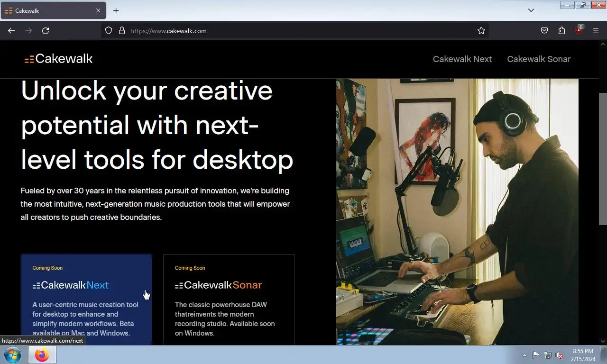List all tabs with the dropdown arrow

(x=531, y=10)
